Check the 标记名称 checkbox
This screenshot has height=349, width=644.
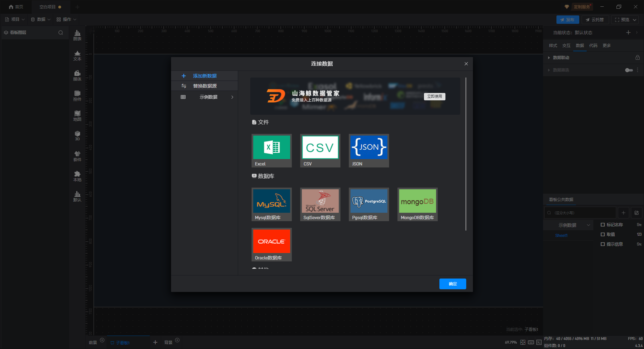pos(603,225)
